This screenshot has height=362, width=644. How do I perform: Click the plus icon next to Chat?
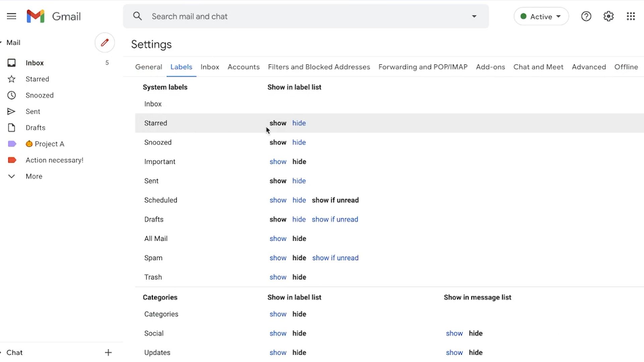(108, 352)
